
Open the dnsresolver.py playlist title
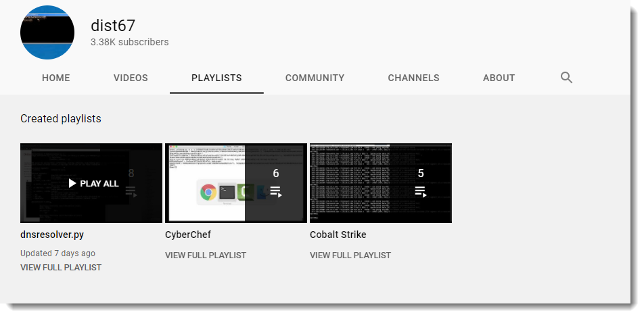click(52, 235)
